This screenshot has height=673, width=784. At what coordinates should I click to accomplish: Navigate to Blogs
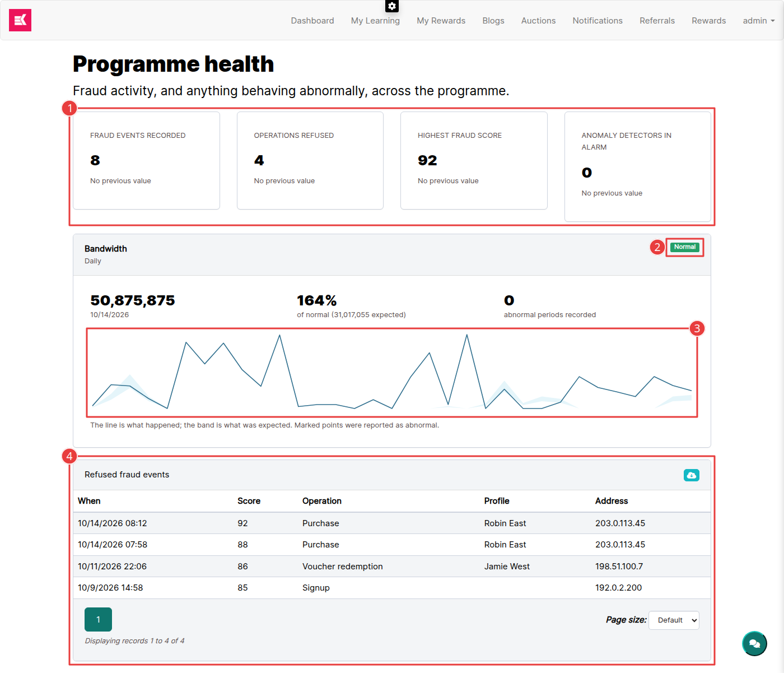coord(493,21)
